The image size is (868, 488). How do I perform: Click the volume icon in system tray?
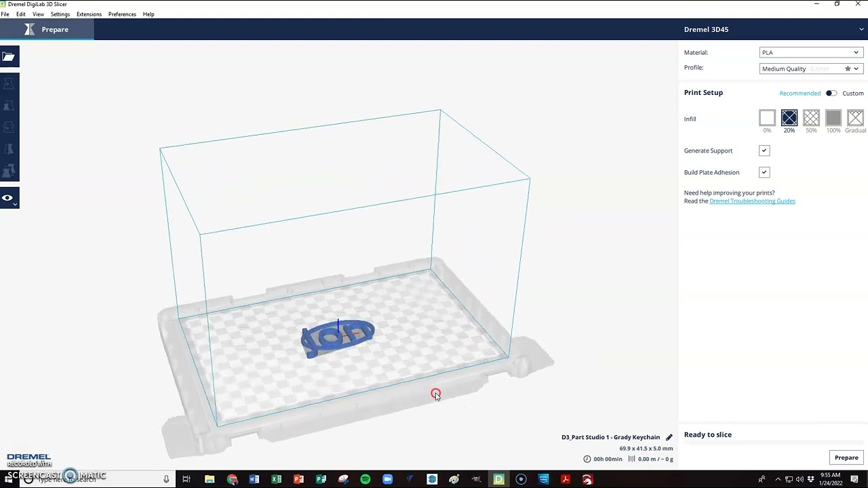(x=800, y=479)
